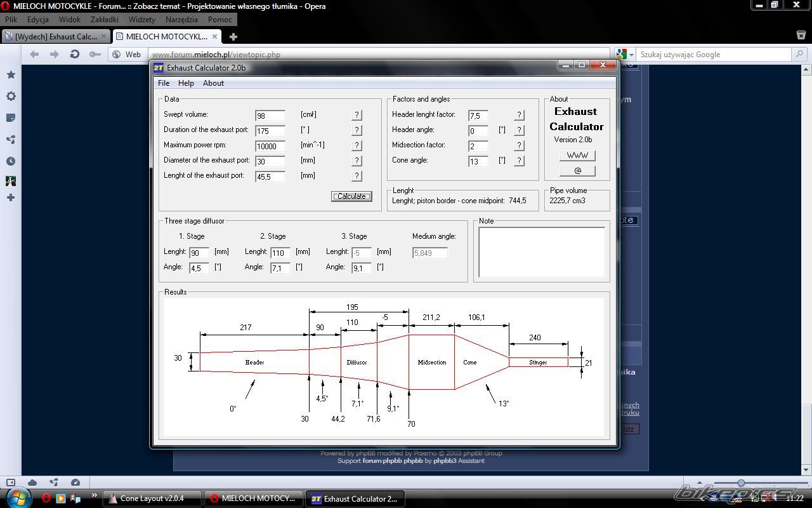The height and width of the screenshot is (508, 812).
Task: Open the Notes panel in Opera sidebar
Action: 11,118
